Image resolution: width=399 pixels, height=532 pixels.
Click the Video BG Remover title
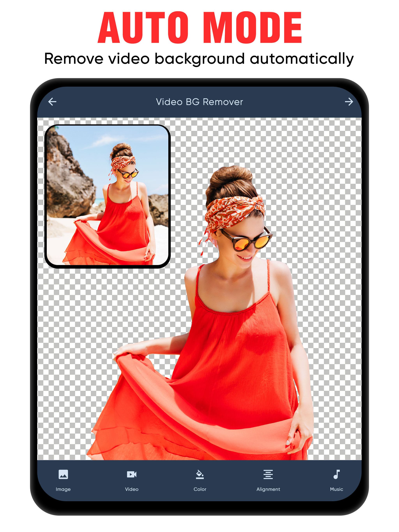coord(199,102)
